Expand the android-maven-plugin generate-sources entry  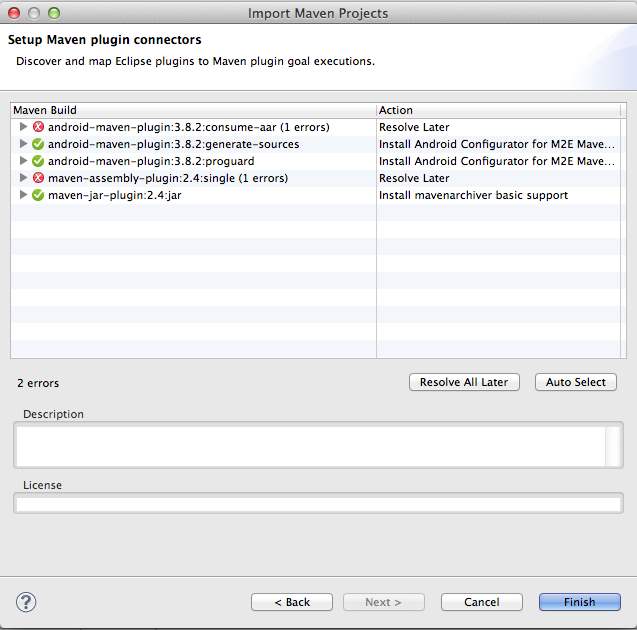24,144
